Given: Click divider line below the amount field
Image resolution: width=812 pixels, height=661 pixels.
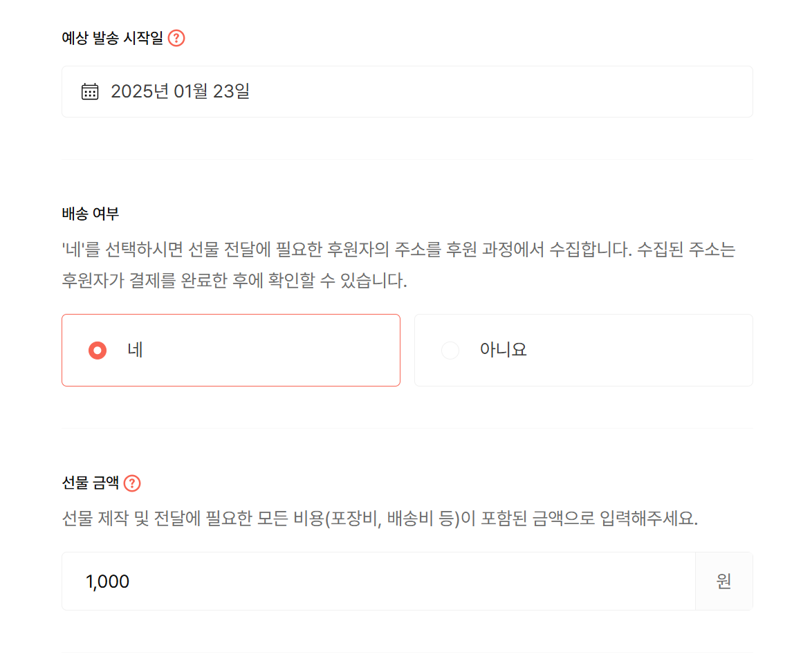Looking at the screenshot, I should coord(407,652).
